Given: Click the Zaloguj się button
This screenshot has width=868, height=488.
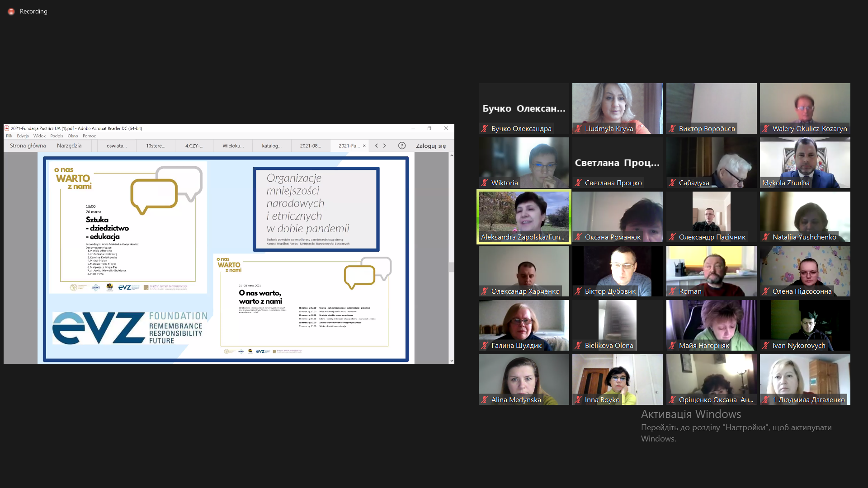Looking at the screenshot, I should (430, 145).
